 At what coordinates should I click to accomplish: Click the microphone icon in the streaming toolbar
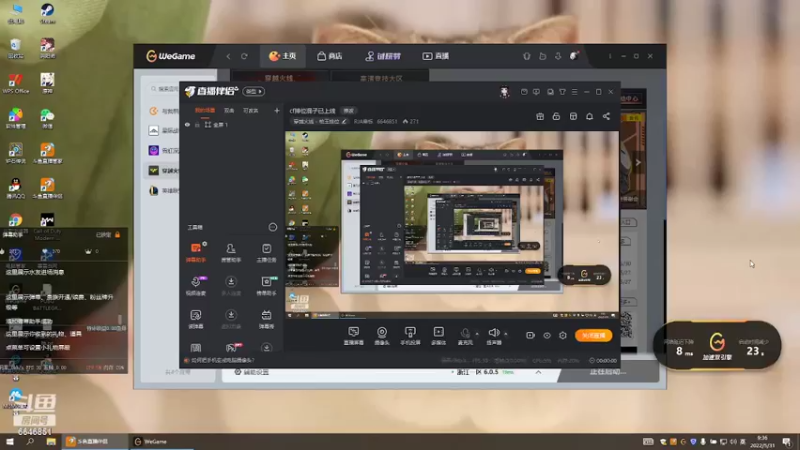(465, 335)
